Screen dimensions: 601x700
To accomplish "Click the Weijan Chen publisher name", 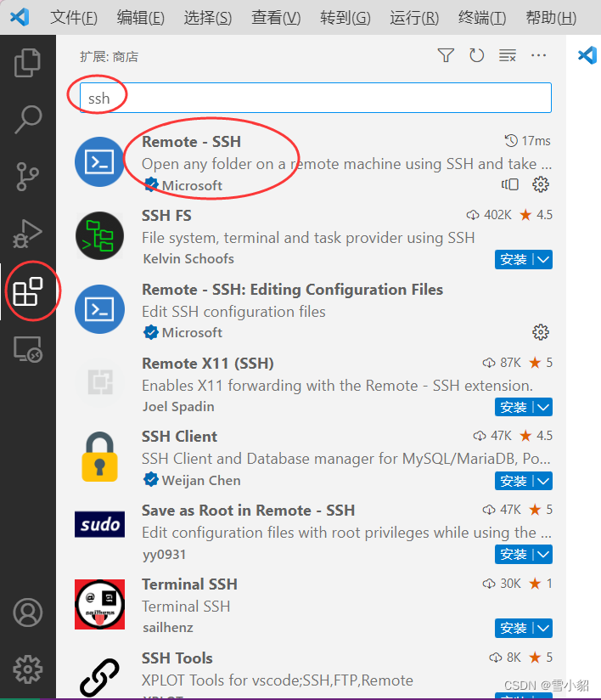I will click(201, 480).
